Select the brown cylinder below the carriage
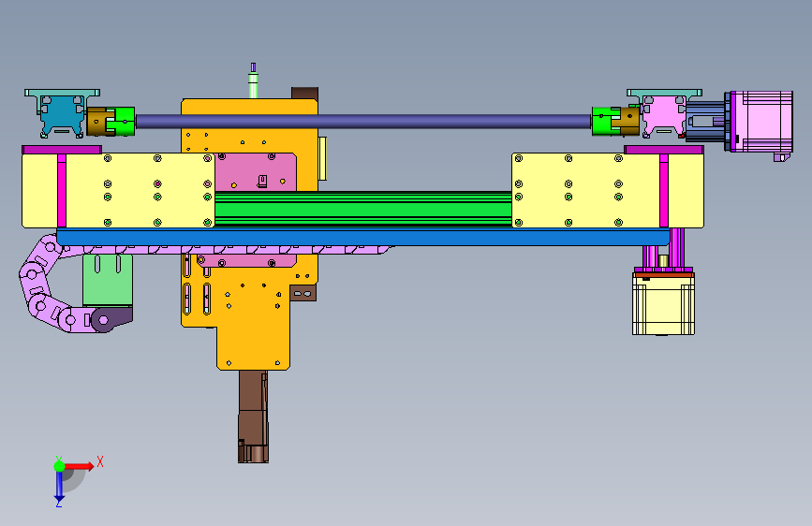Image resolution: width=812 pixels, height=526 pixels. coord(253,416)
